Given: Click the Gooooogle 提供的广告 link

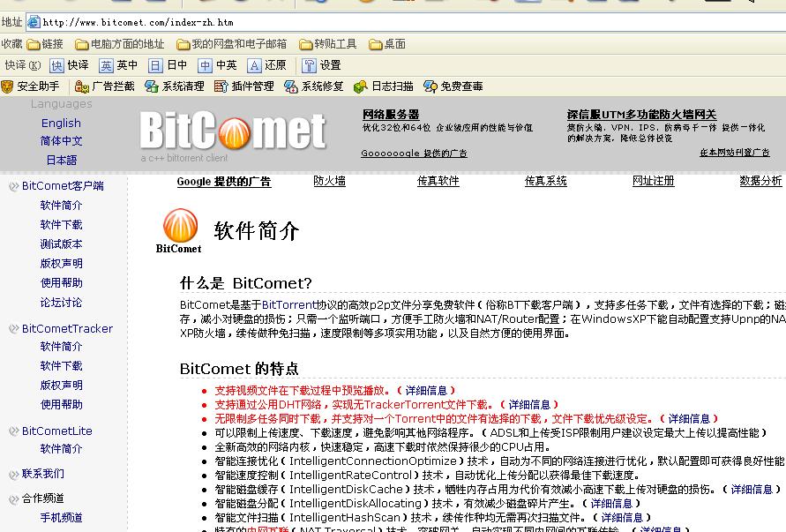Looking at the screenshot, I should 414,153.
